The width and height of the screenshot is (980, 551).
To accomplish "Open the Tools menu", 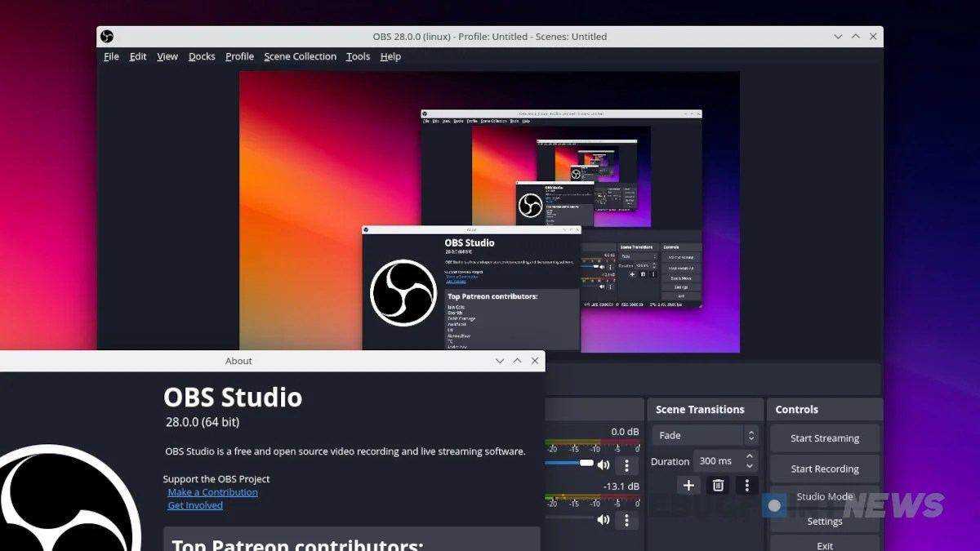I will pyautogui.click(x=358, y=56).
